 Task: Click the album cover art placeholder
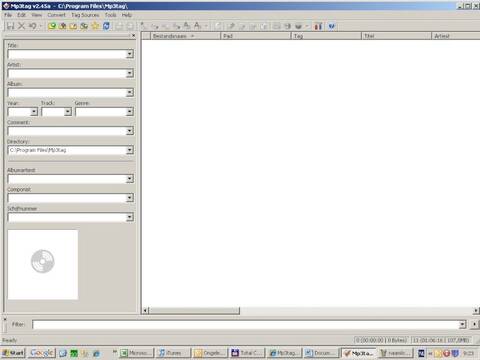pos(43,264)
